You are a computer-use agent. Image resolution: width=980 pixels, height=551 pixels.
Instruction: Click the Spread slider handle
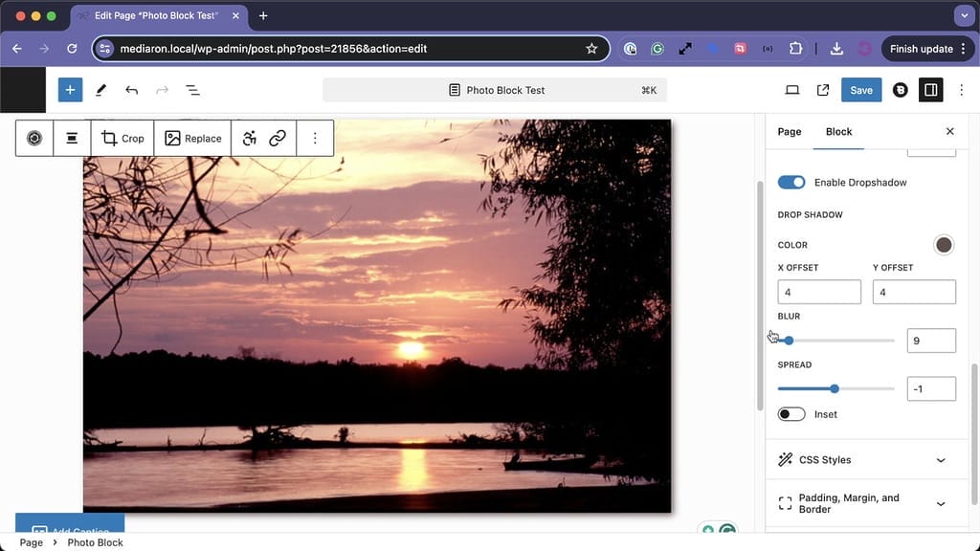pos(835,388)
